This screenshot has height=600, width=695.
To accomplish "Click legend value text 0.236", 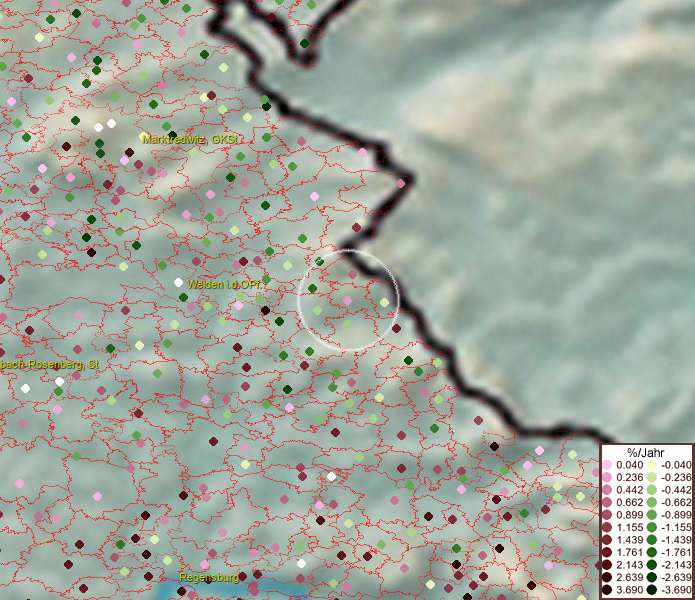I will (x=629, y=477).
